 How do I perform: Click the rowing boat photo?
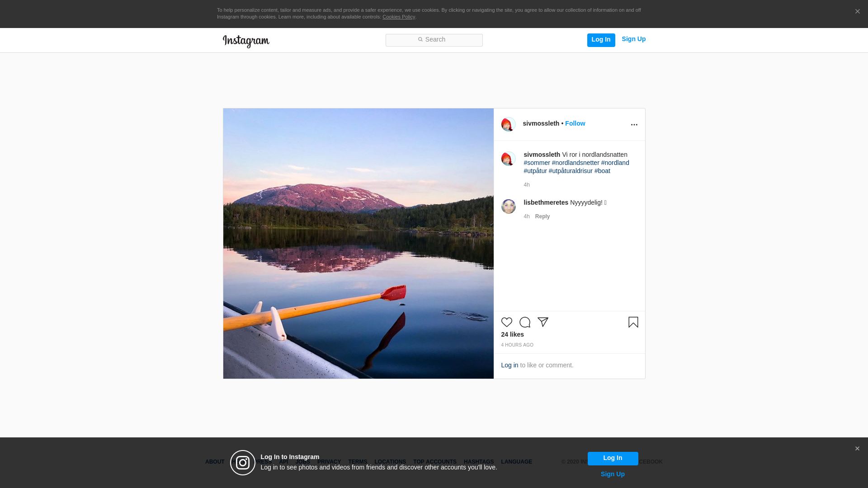pos(358,243)
